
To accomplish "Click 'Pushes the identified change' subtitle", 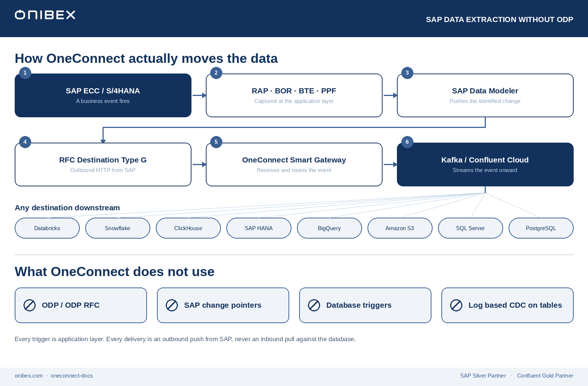I will click(485, 101).
